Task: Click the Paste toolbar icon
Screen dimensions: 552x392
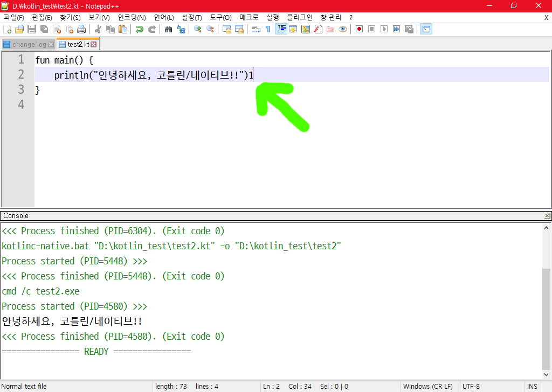Action: 123,29
